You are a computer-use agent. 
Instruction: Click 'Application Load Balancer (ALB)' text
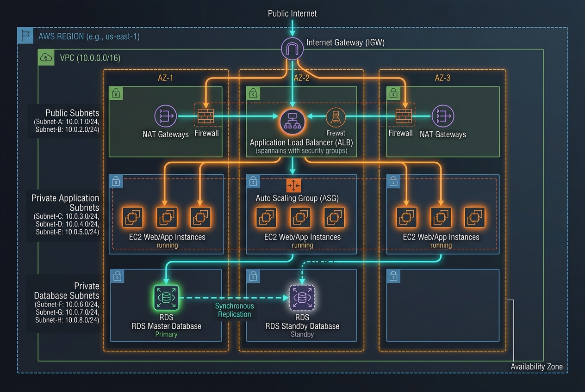click(x=301, y=142)
